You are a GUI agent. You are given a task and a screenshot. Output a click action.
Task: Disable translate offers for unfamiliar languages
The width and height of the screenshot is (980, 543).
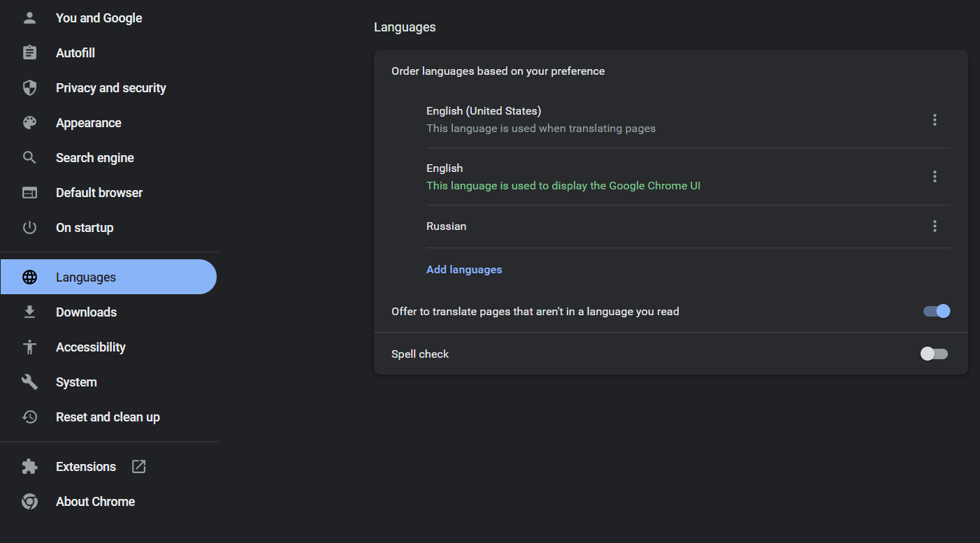pos(935,311)
